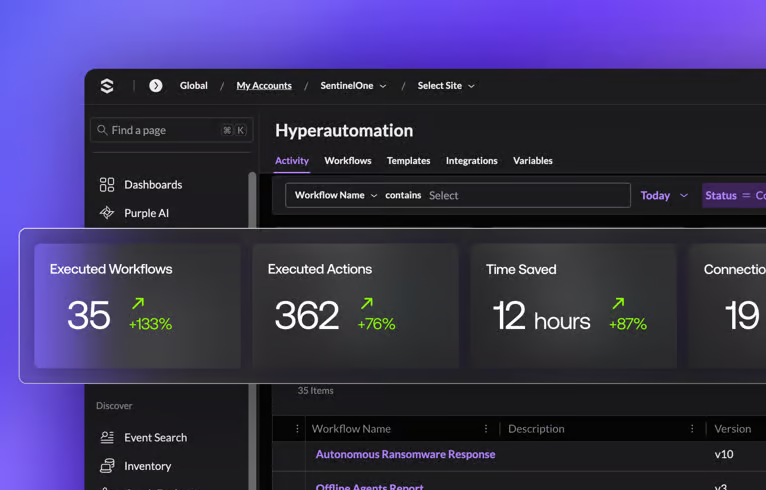Screen dimensions: 766x490
Task: Click the v10 version cell
Action: click(x=723, y=454)
